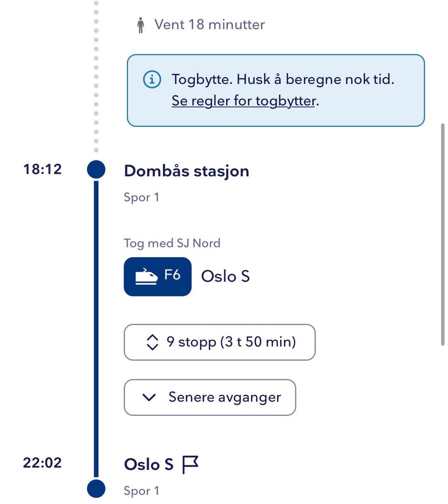Click the 22:02 arrival time

(x=42, y=463)
